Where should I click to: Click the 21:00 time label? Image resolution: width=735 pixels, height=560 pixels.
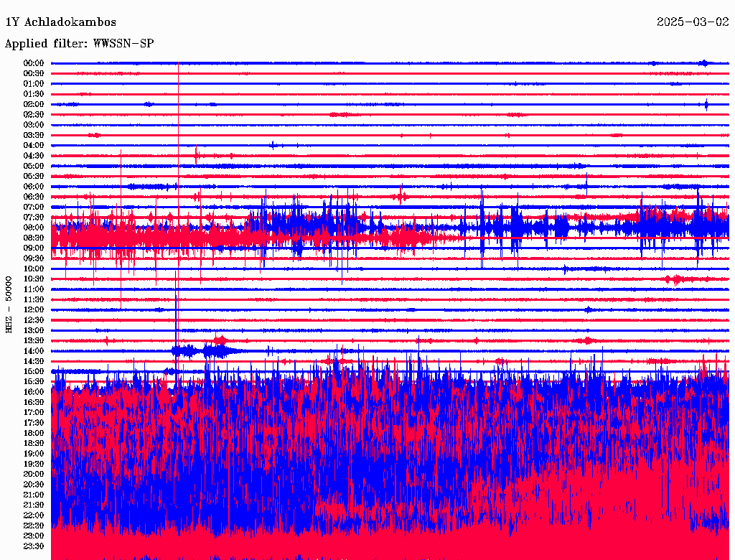point(34,495)
